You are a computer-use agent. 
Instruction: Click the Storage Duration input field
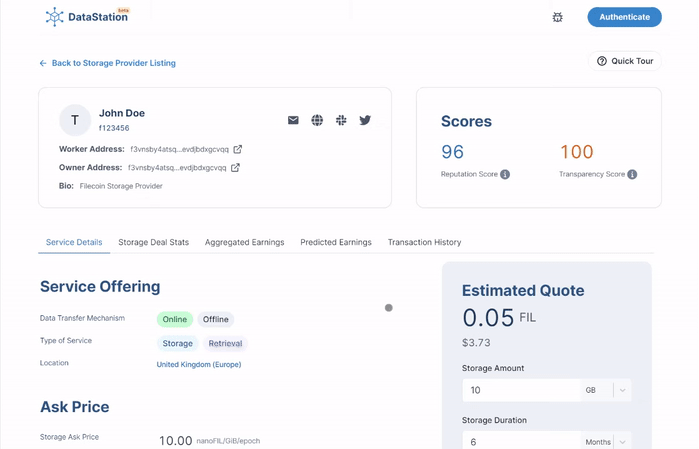pos(521,441)
